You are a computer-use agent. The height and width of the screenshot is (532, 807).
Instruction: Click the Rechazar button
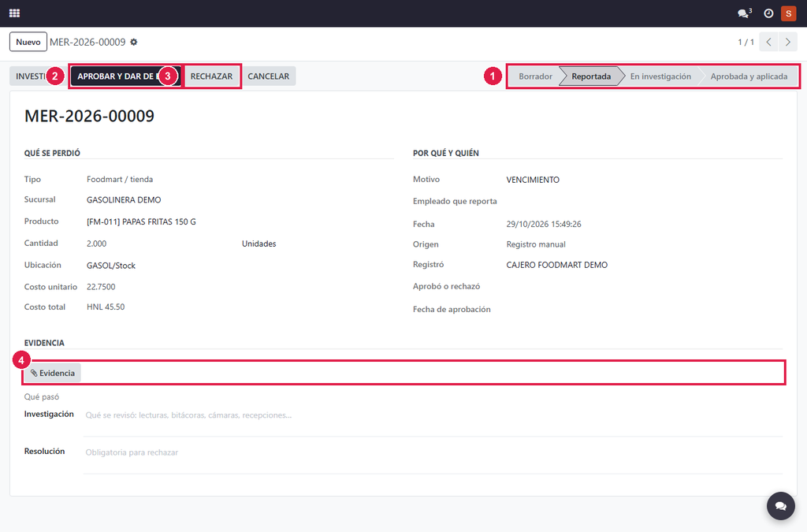tap(211, 76)
